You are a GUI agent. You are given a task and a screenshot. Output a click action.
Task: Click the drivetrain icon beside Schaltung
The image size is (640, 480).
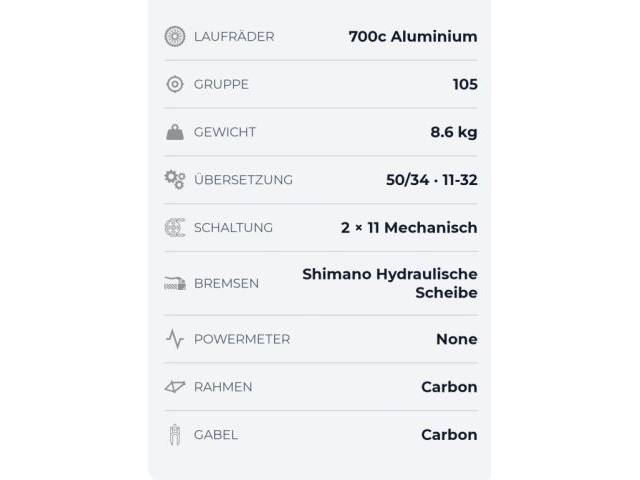tap(175, 228)
